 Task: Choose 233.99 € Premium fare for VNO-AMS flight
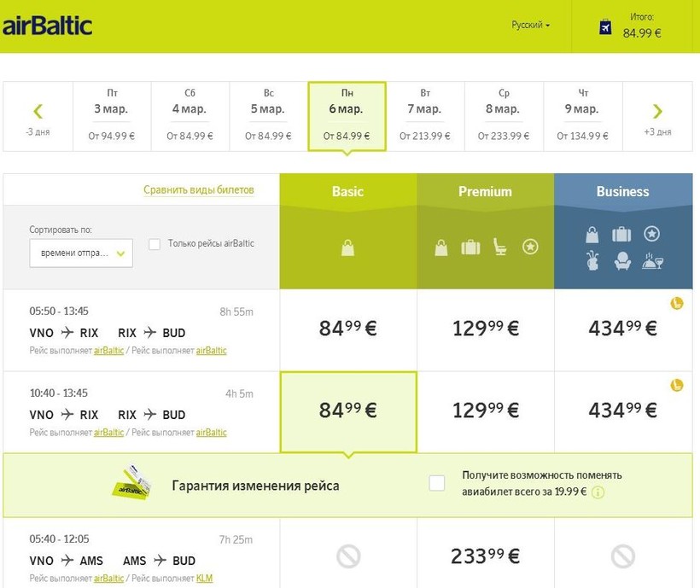tap(486, 556)
